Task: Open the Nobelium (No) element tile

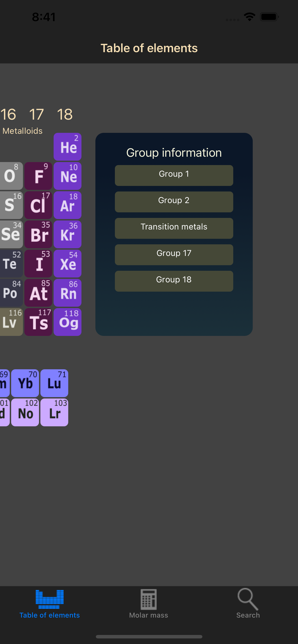Action: click(x=25, y=412)
